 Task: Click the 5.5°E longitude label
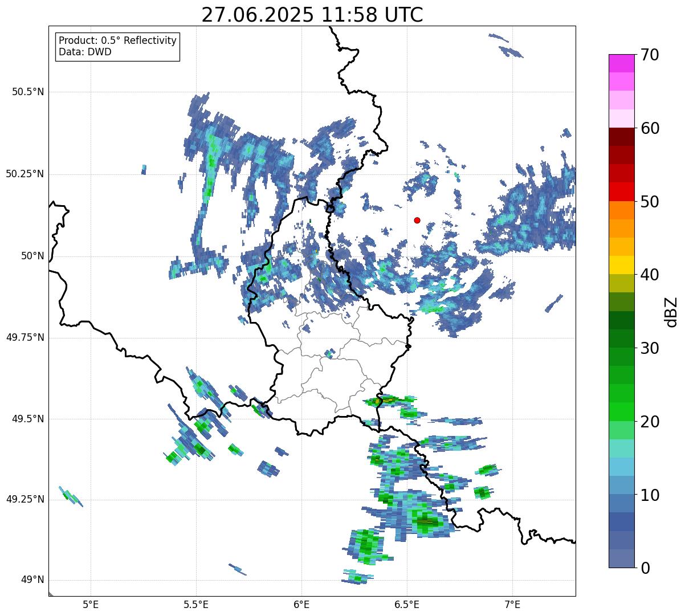point(197,604)
